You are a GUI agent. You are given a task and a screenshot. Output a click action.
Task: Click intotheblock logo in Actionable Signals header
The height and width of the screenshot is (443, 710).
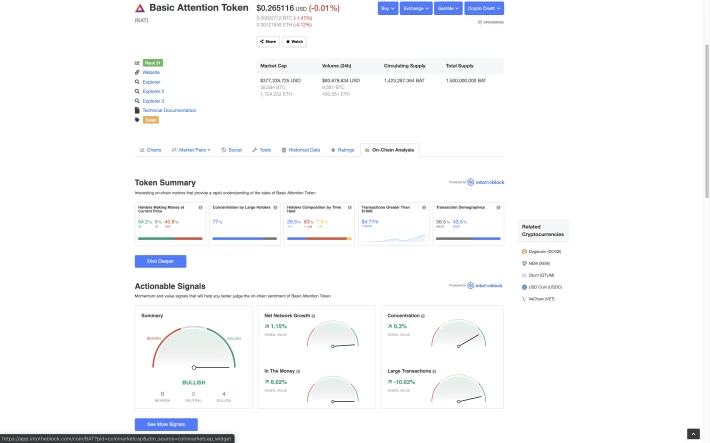[x=485, y=285]
